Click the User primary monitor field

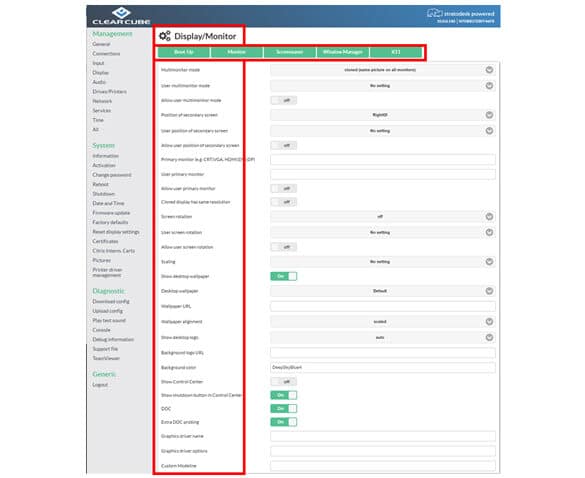coord(383,174)
